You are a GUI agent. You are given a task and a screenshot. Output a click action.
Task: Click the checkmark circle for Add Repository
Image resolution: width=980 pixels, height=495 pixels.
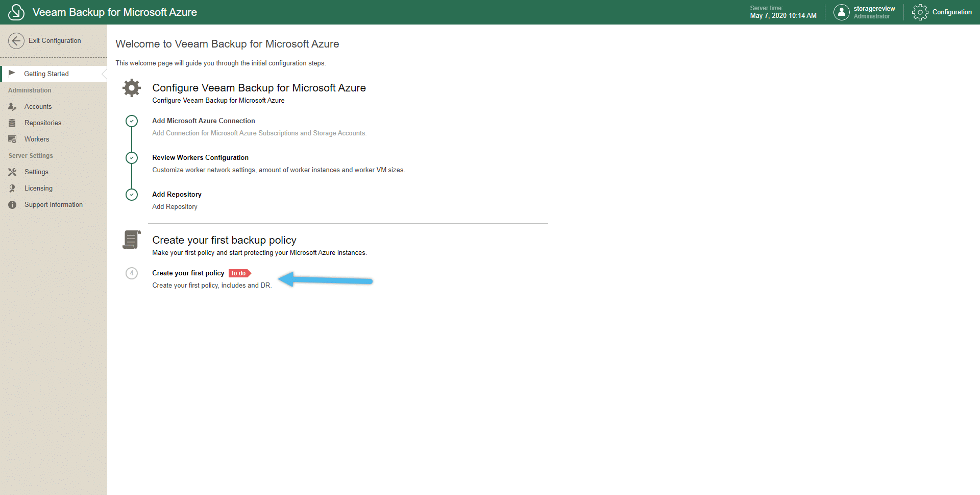tap(132, 195)
